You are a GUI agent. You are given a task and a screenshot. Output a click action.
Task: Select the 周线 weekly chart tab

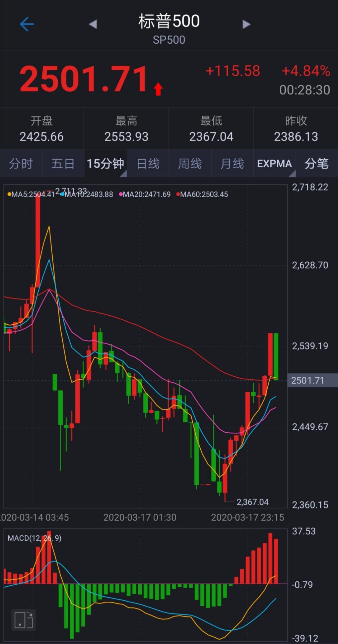coord(190,163)
